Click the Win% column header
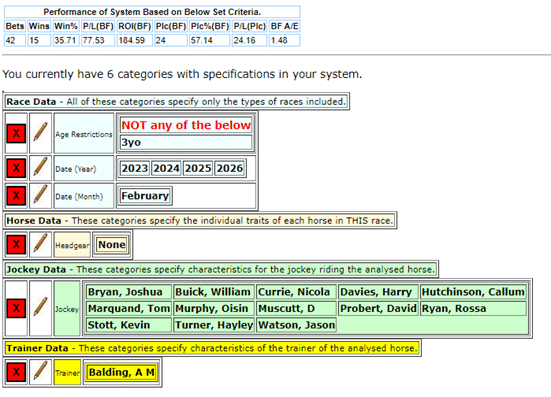 point(66,26)
